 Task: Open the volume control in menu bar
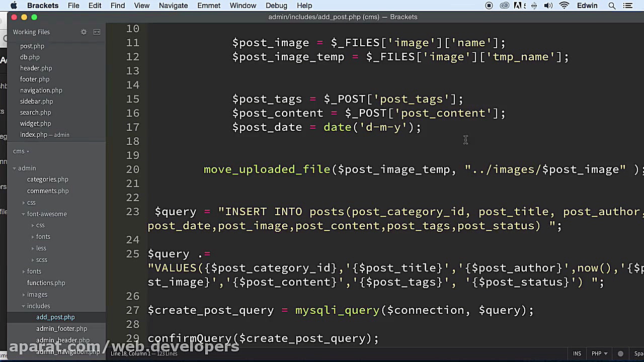[548, 6]
